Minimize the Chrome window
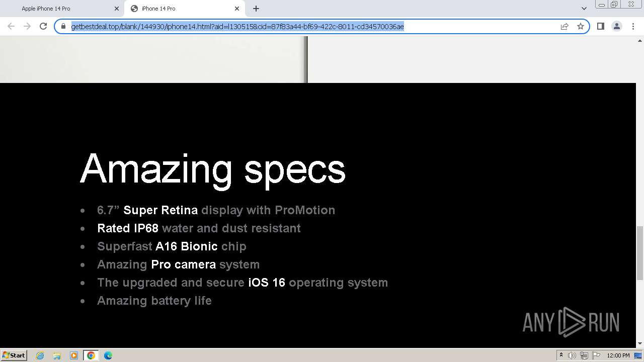 (601, 5)
